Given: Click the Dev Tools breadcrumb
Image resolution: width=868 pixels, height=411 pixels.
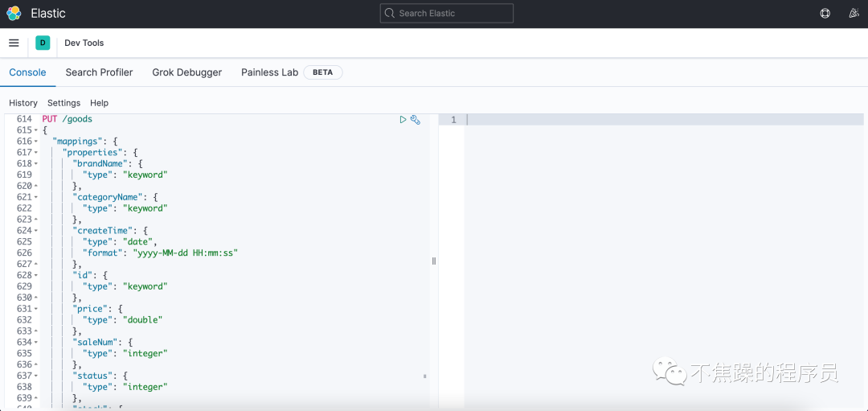Looking at the screenshot, I should (x=84, y=43).
